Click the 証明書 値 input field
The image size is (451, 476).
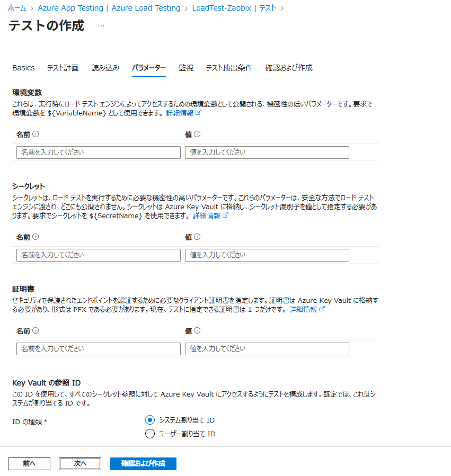267,349
